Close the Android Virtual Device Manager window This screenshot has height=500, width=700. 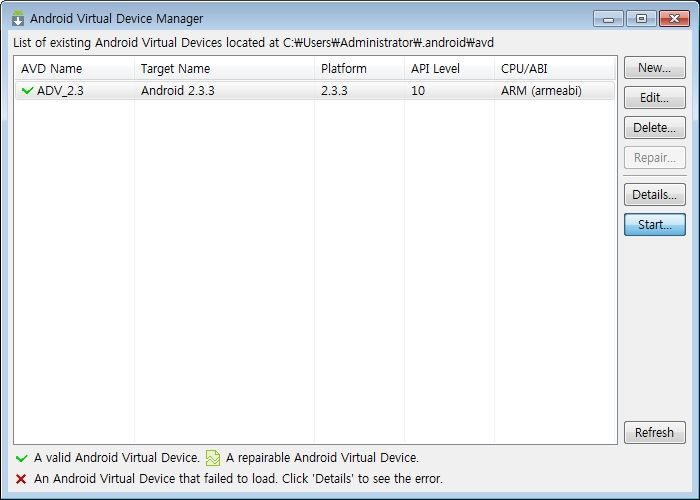[674, 19]
